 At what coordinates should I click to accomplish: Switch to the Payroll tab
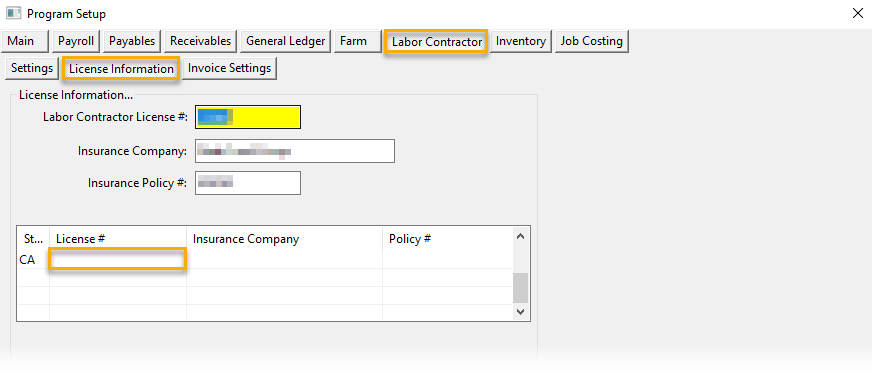click(76, 41)
